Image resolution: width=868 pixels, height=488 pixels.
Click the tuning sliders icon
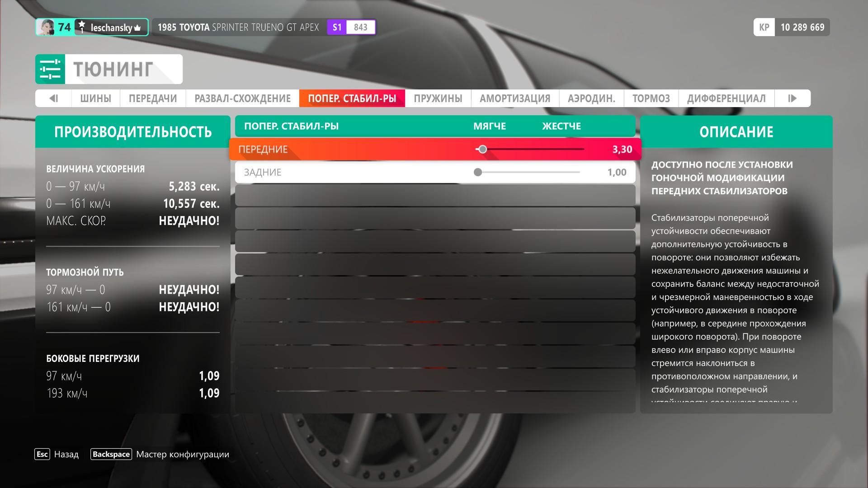coord(50,69)
